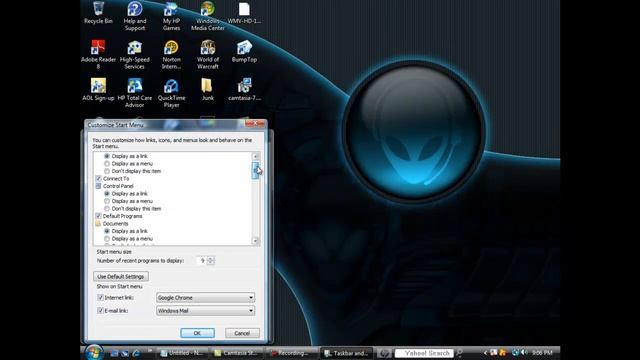The width and height of the screenshot is (640, 360).
Task: Click the Control Panel item icon in list
Action: pyautogui.click(x=98, y=186)
